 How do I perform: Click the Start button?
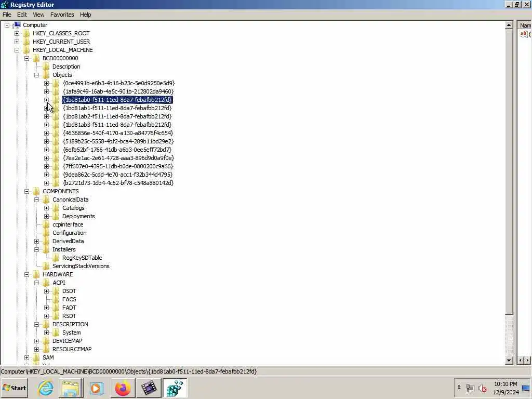pyautogui.click(x=15, y=388)
